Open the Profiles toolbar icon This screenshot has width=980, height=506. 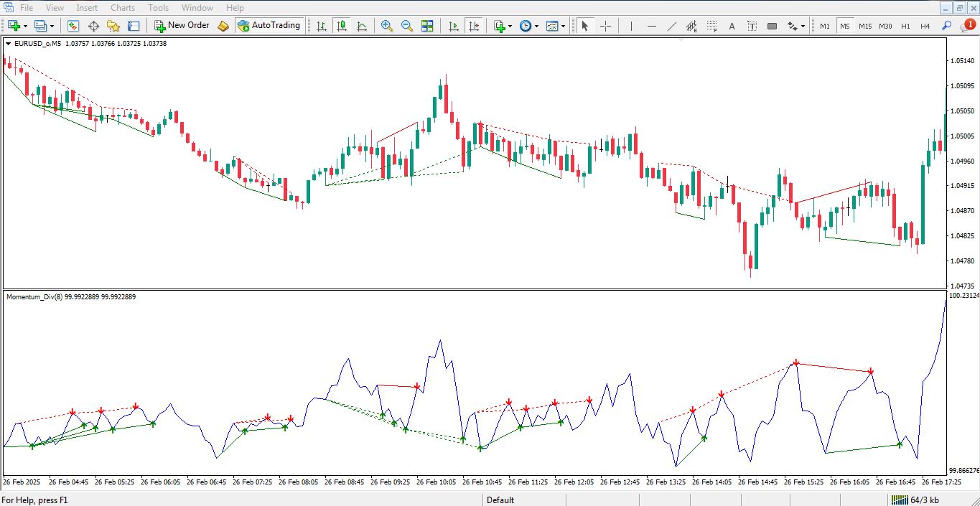[x=40, y=26]
